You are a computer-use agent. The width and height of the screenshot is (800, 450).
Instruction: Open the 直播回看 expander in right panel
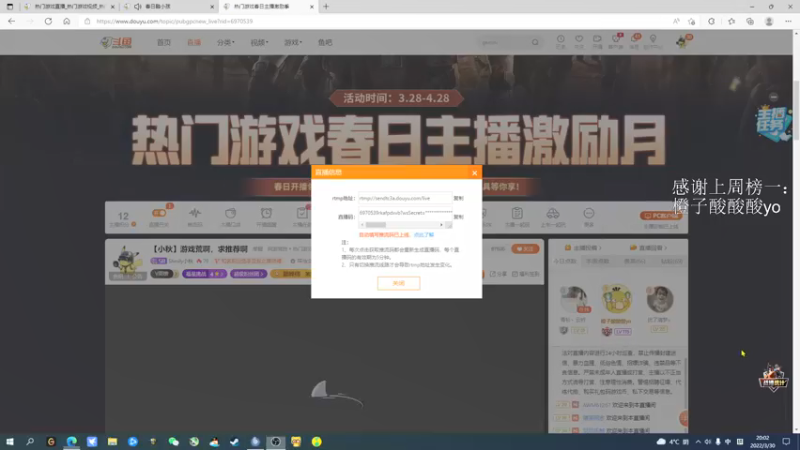pos(648,247)
